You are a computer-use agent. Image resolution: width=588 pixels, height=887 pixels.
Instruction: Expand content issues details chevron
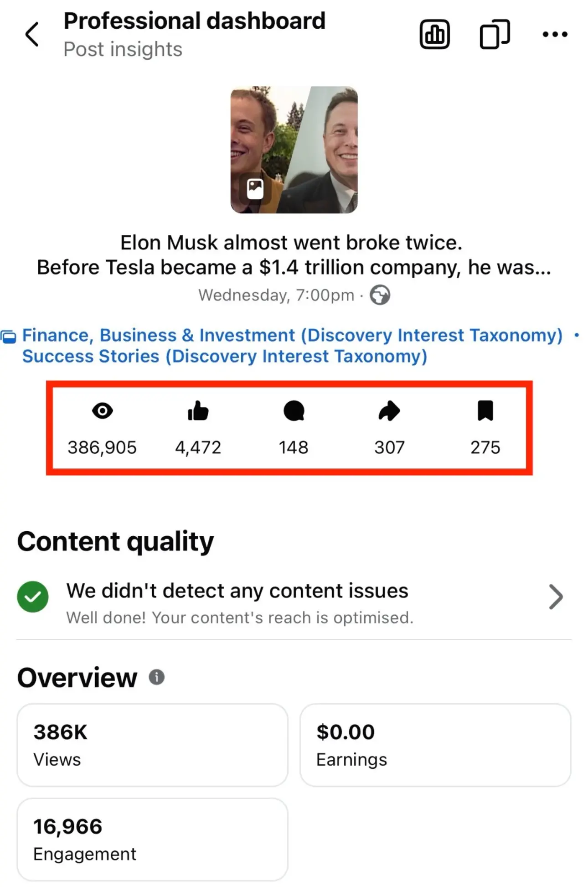(x=556, y=597)
